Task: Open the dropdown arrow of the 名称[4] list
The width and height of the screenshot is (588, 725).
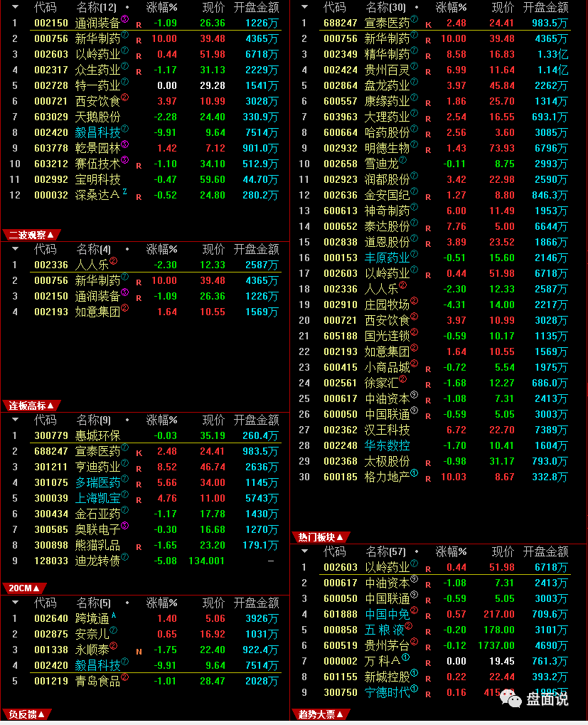Action: click(15, 249)
